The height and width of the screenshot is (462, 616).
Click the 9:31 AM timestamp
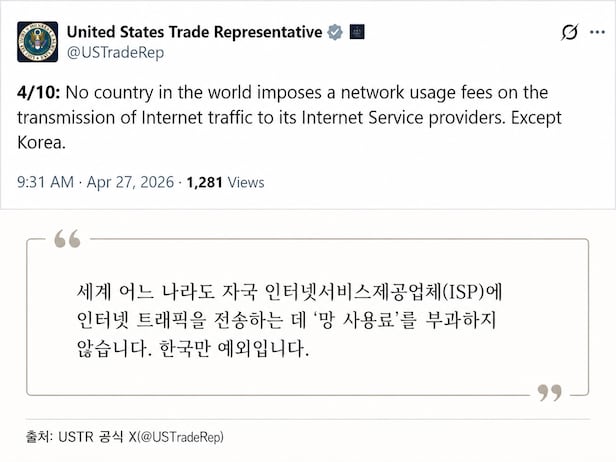coord(46,182)
